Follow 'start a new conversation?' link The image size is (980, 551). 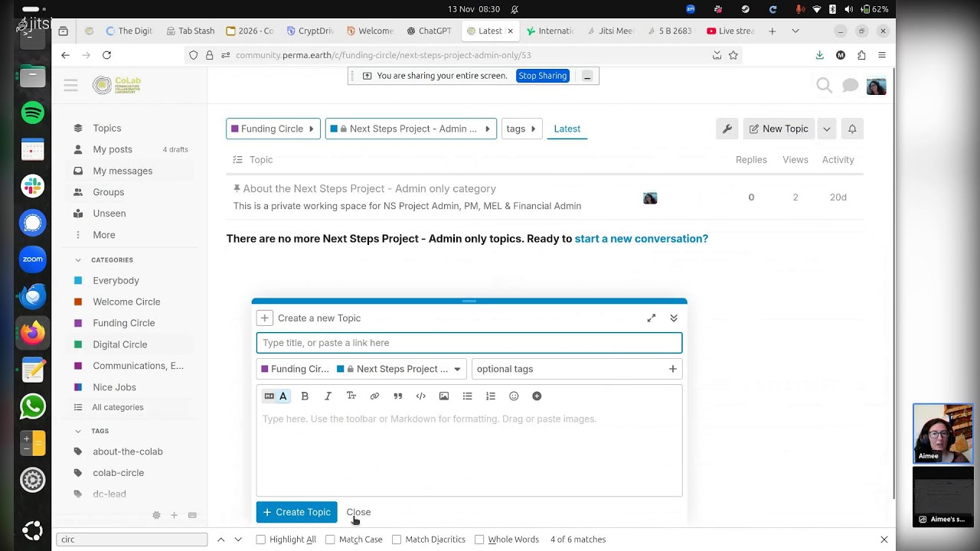coord(642,239)
